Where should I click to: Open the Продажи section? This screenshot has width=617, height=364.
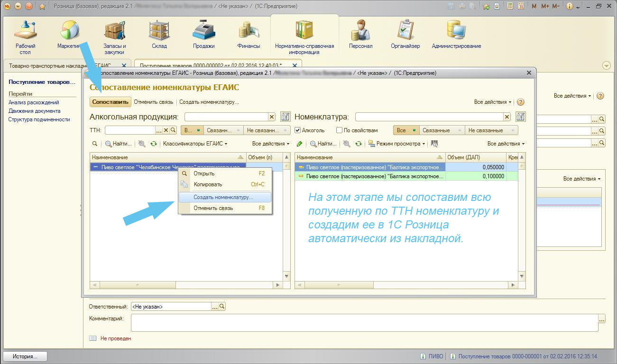click(x=204, y=34)
